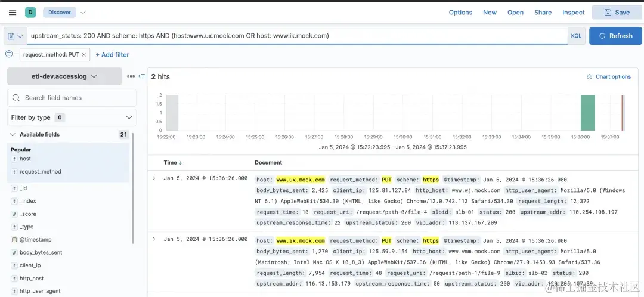Image resolution: width=644 pixels, height=297 pixels.
Task: Select the _type field
Action: [x=27, y=227]
